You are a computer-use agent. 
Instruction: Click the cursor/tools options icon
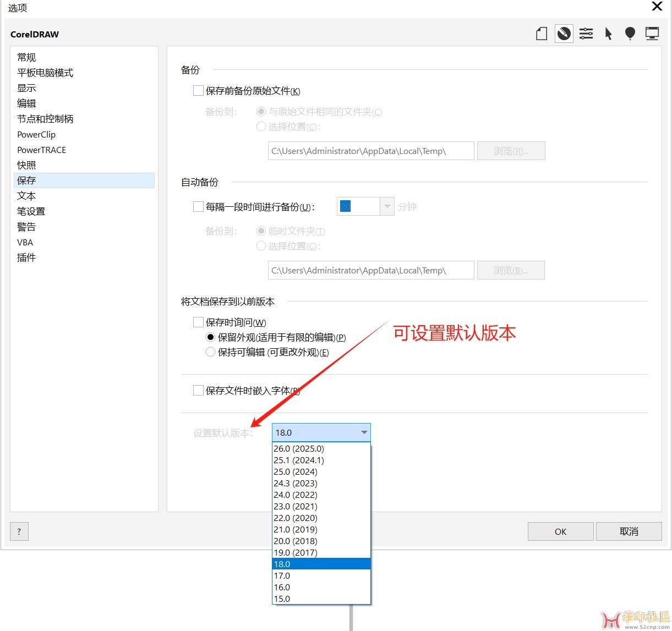coord(608,34)
